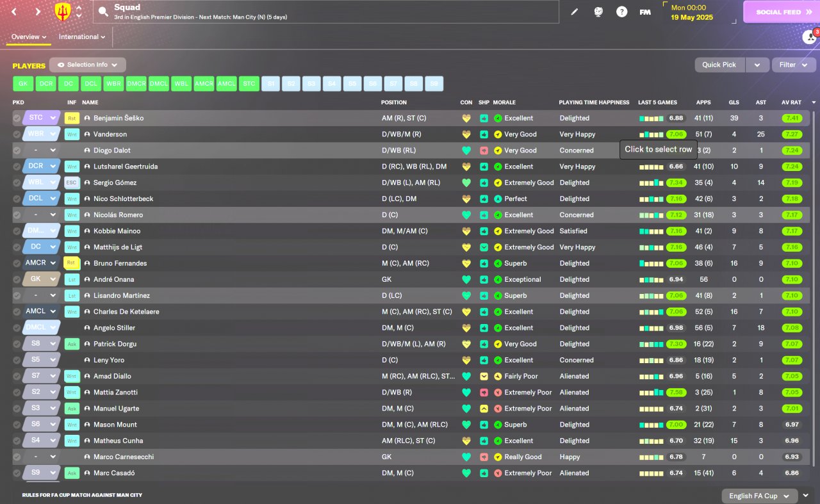Click the condition heart icon for Mattia Zanotti
The image size is (820, 504).
click(x=466, y=393)
